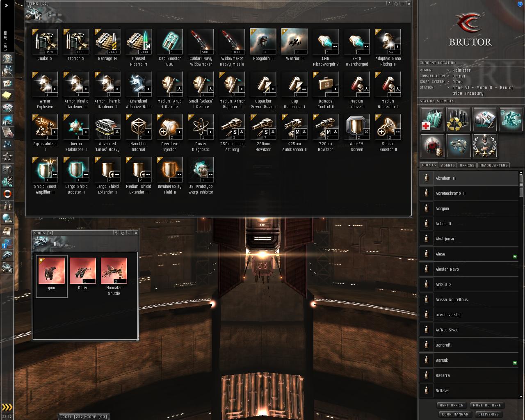Select the Minmatar Shuttle in Ships window
This screenshot has height=420, width=525.
tap(114, 277)
